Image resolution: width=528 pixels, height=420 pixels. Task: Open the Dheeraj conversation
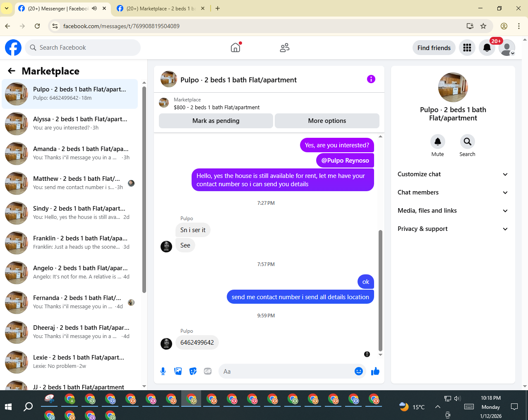click(x=70, y=332)
